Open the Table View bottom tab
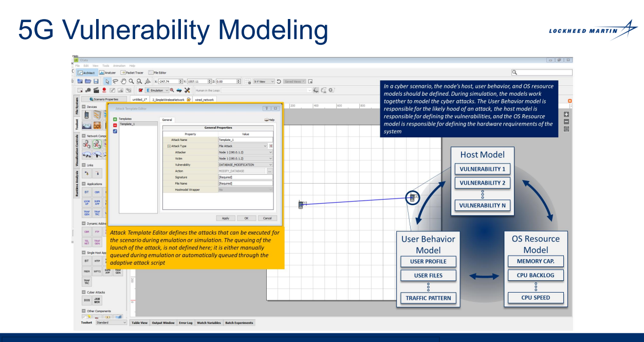644x342 pixels. [x=139, y=322]
